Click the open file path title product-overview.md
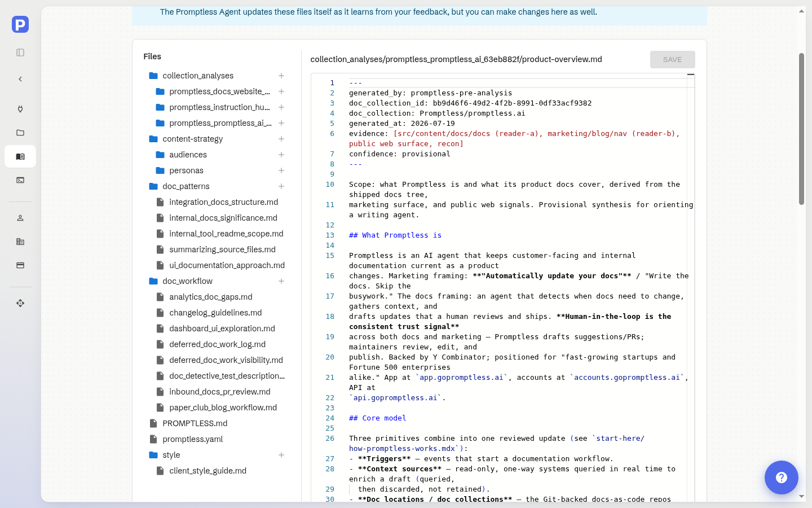The height and width of the screenshot is (508, 812). coord(456,59)
